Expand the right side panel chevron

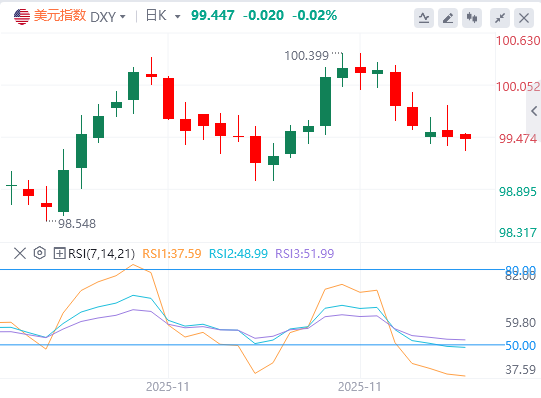click(534, 111)
